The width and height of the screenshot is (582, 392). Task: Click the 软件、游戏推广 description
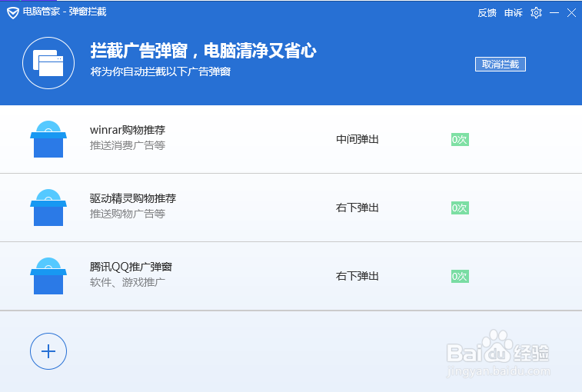tap(128, 282)
